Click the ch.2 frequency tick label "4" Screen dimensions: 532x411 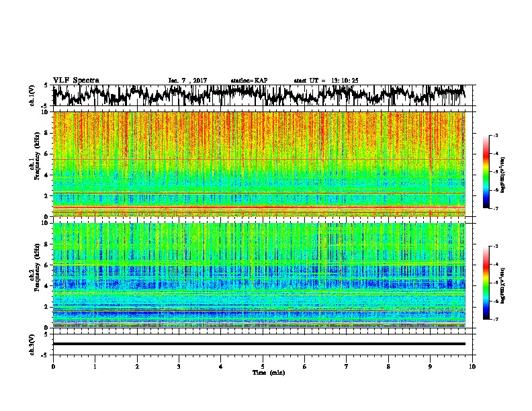[x=47, y=286]
